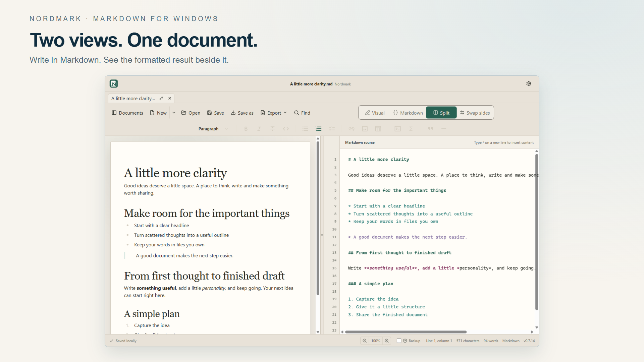Click source line '### A simple plan'
644x362 pixels.
pyautogui.click(x=371, y=284)
